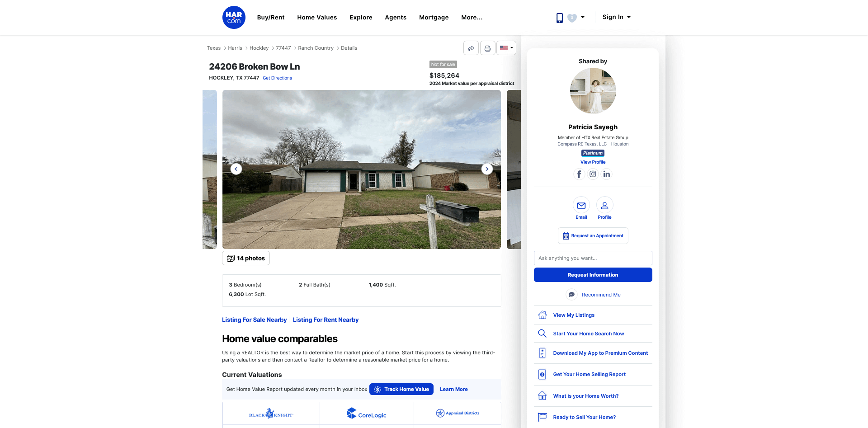Click the house icon beside View My Listings
This screenshot has height=428, width=868.
542,315
